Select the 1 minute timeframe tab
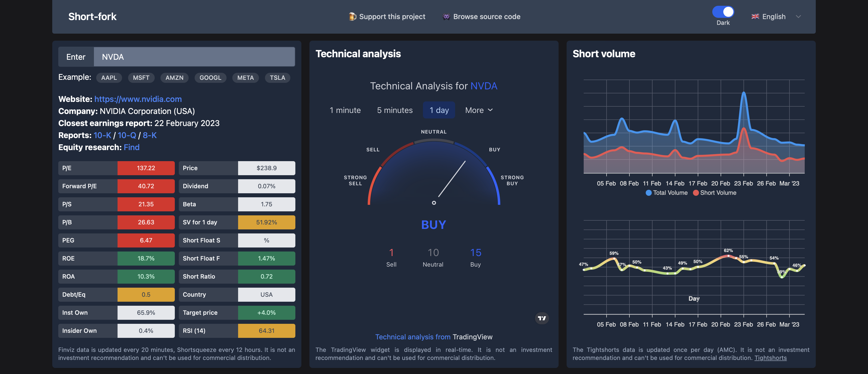868x374 pixels. [345, 110]
